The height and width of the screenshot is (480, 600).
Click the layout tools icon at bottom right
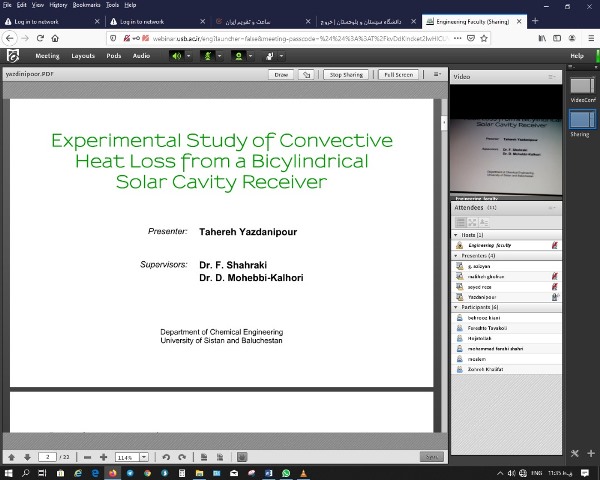coord(575,454)
